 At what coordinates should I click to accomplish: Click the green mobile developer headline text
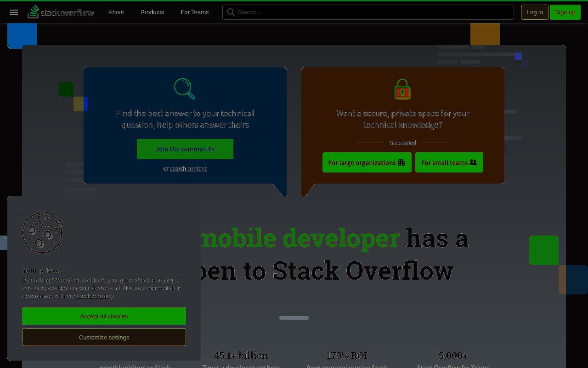click(300, 238)
